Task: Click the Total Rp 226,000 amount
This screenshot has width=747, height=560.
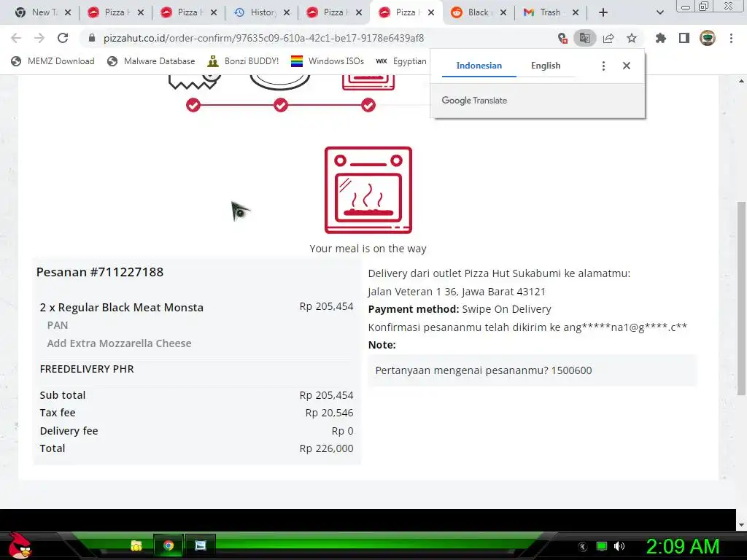Action: [x=326, y=448]
